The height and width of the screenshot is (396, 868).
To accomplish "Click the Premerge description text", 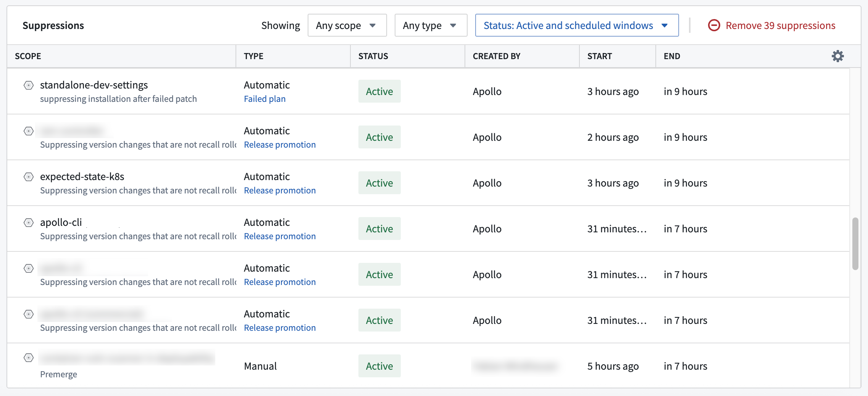I will [58, 374].
